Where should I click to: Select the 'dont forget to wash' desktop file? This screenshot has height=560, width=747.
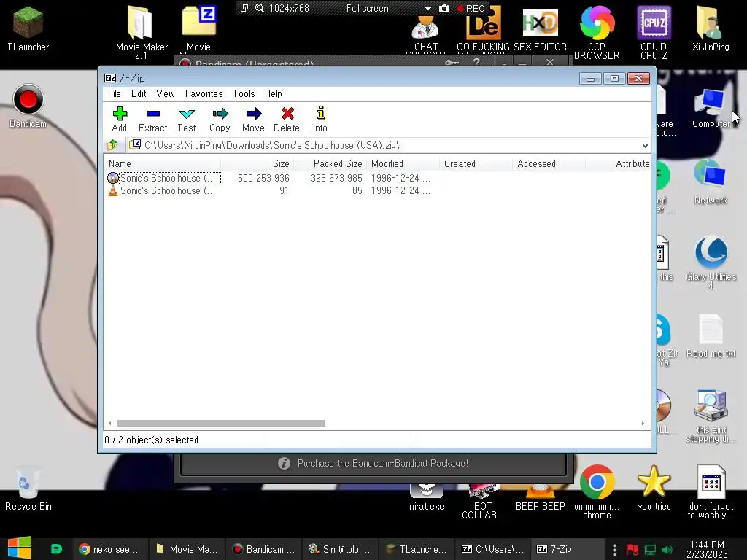711,492
